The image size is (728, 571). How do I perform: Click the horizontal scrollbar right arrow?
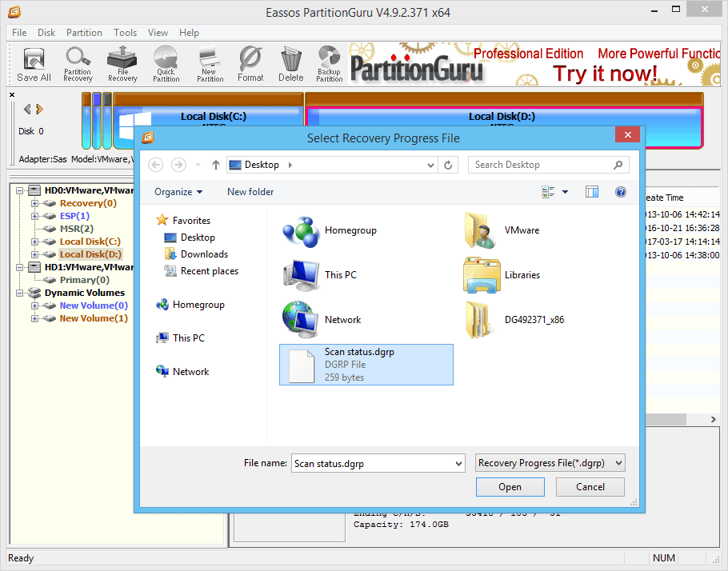(x=713, y=419)
